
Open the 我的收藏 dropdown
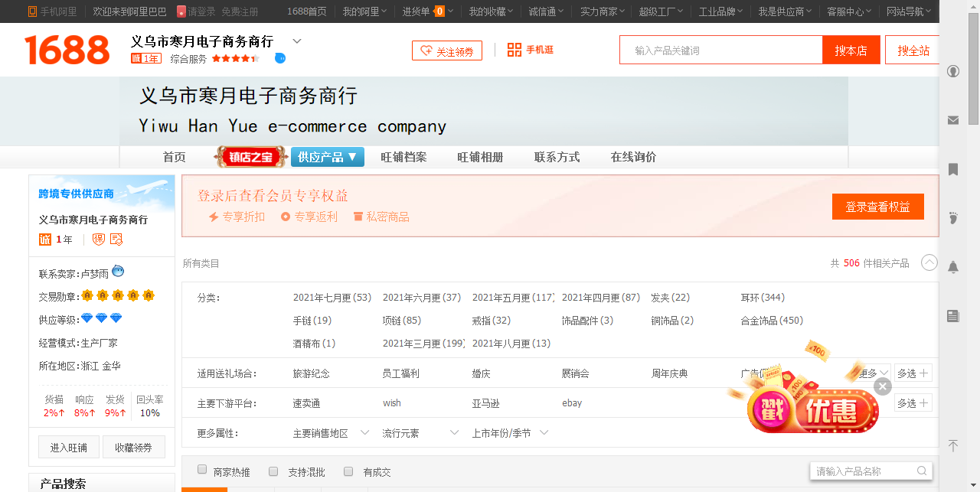coord(492,11)
